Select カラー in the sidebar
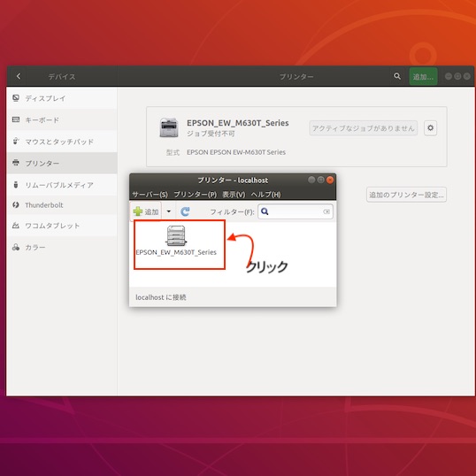This screenshot has height=476, width=476. [62, 248]
